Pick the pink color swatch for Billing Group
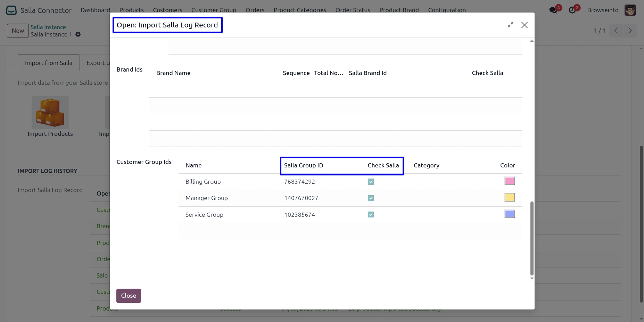Screen dimensions: 644x322 (x=509, y=181)
